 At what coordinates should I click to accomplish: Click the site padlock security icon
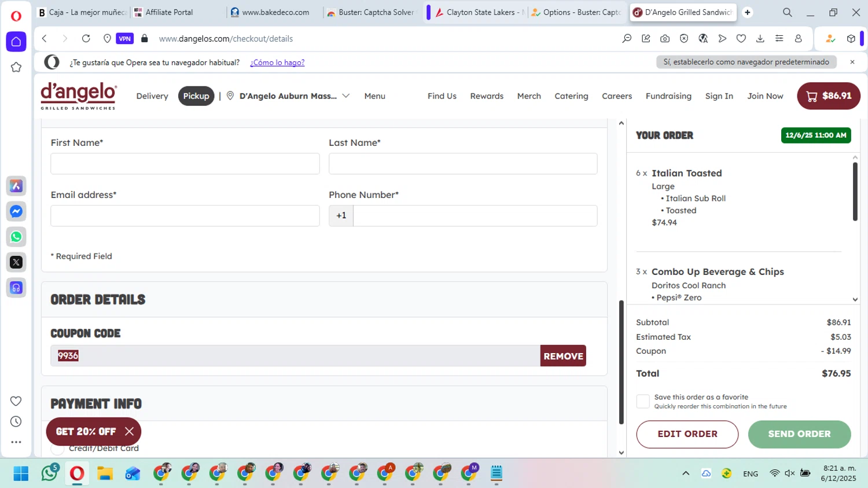[x=145, y=39]
